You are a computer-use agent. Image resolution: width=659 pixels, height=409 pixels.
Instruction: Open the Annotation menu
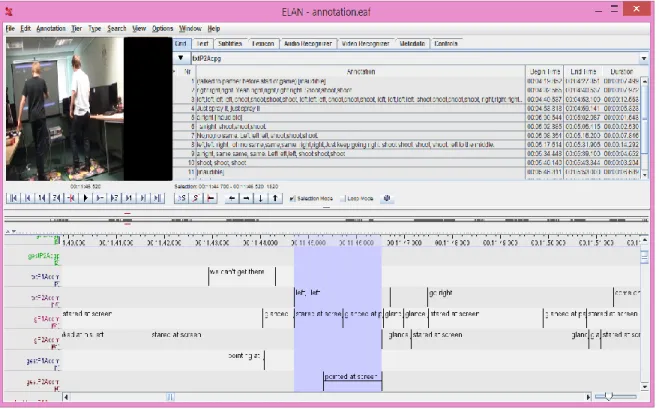pyautogui.click(x=51, y=29)
